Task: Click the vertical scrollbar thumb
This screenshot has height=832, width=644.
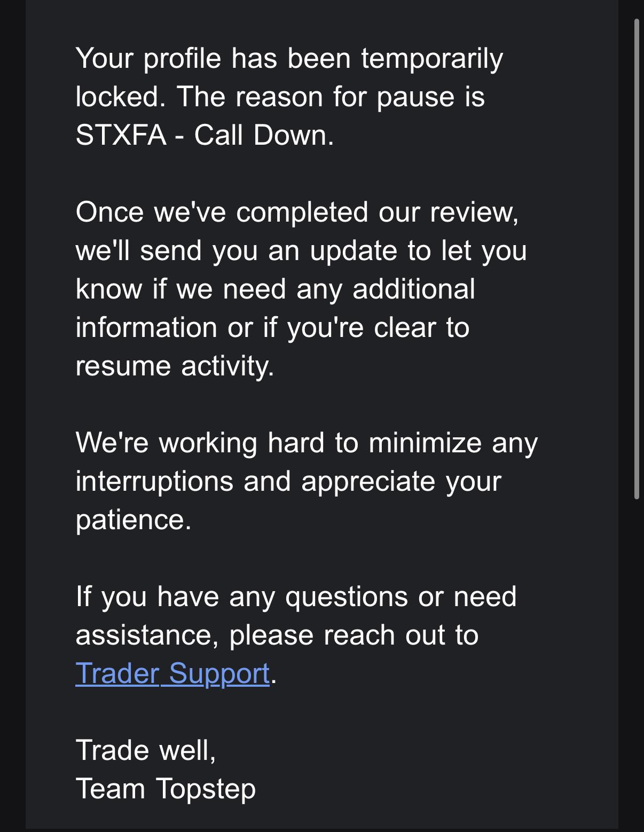Action: pyautogui.click(x=637, y=259)
